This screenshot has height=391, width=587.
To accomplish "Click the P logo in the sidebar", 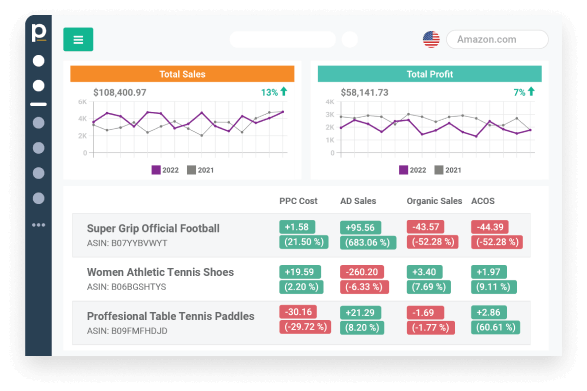I will [39, 33].
